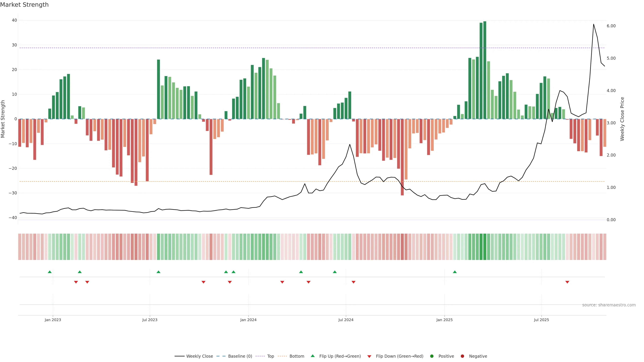Open the source: sharemaestro.com link
Viewport: 644px width, 362px height.
(609, 305)
